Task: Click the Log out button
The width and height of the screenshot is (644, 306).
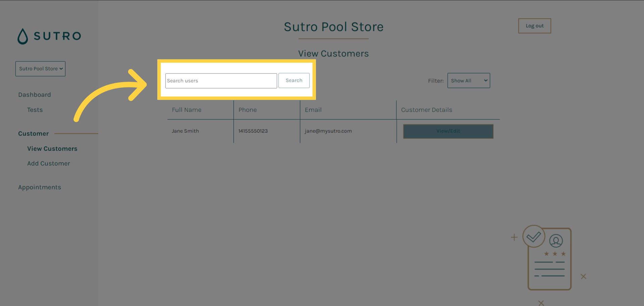Action: (534, 26)
